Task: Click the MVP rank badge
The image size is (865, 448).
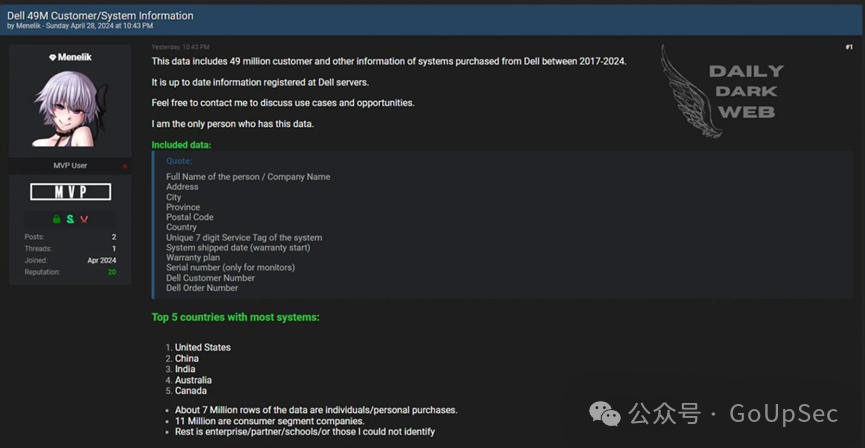Action: pyautogui.click(x=70, y=192)
